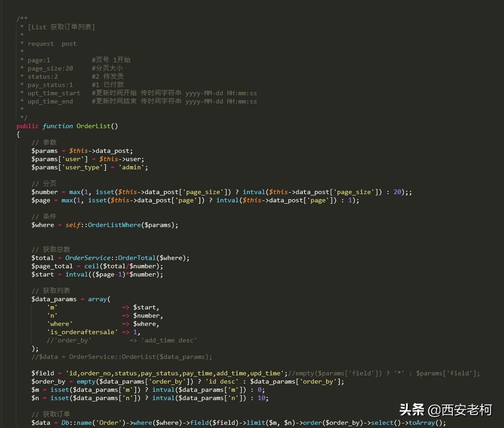This screenshot has width=504, height=428.
Task: Click the $page_total variable
Action: [52, 266]
